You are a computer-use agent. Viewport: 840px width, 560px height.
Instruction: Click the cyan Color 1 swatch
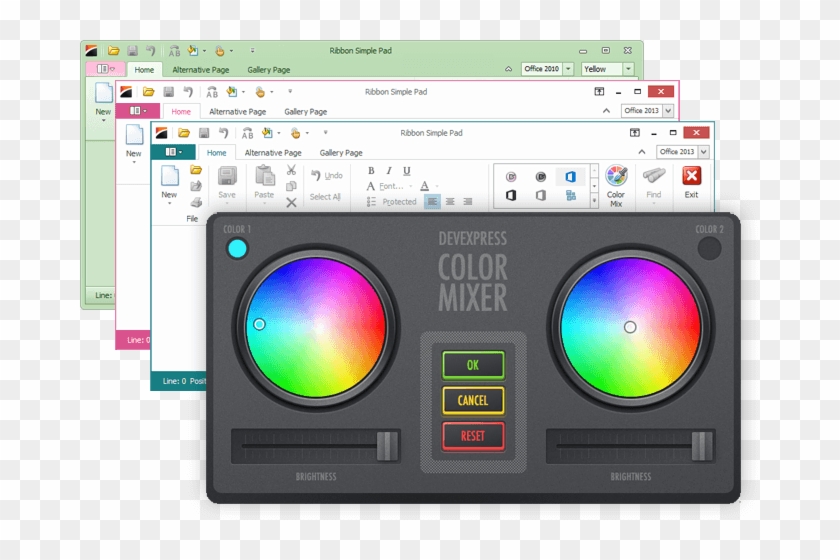[x=237, y=249]
